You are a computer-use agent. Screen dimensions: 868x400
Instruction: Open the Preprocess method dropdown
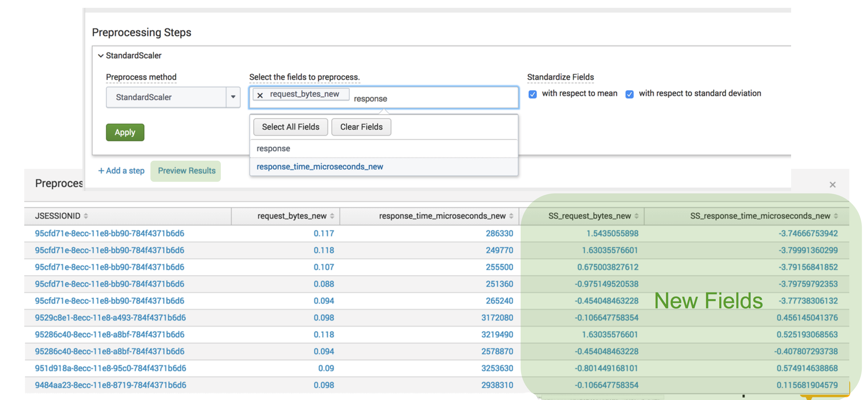(173, 97)
